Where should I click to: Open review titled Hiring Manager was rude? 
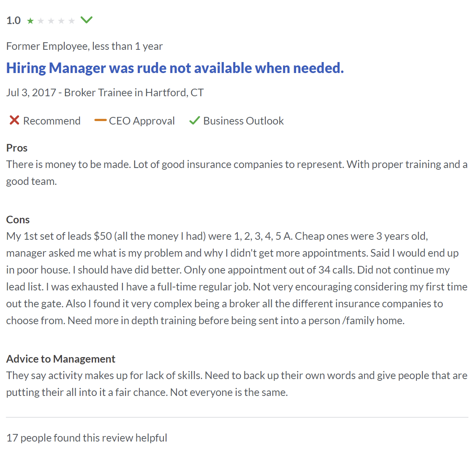(175, 68)
